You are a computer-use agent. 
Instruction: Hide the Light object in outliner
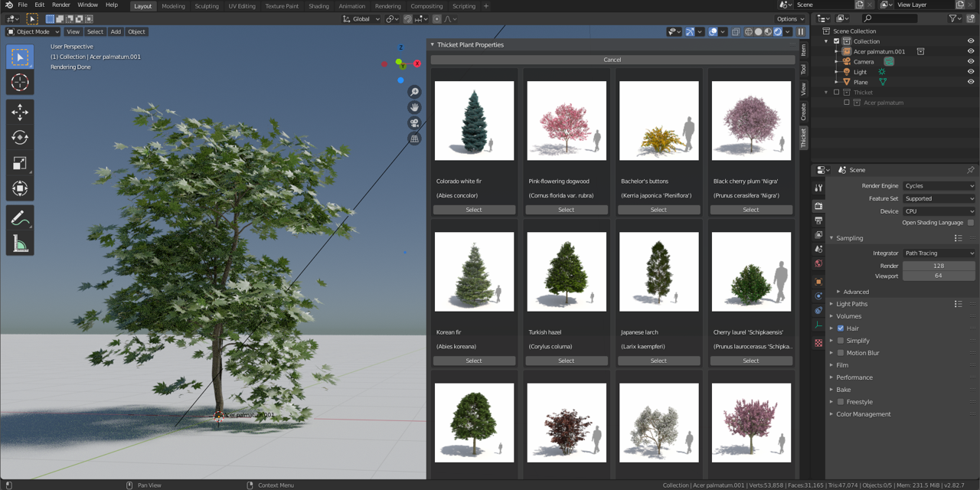point(971,72)
